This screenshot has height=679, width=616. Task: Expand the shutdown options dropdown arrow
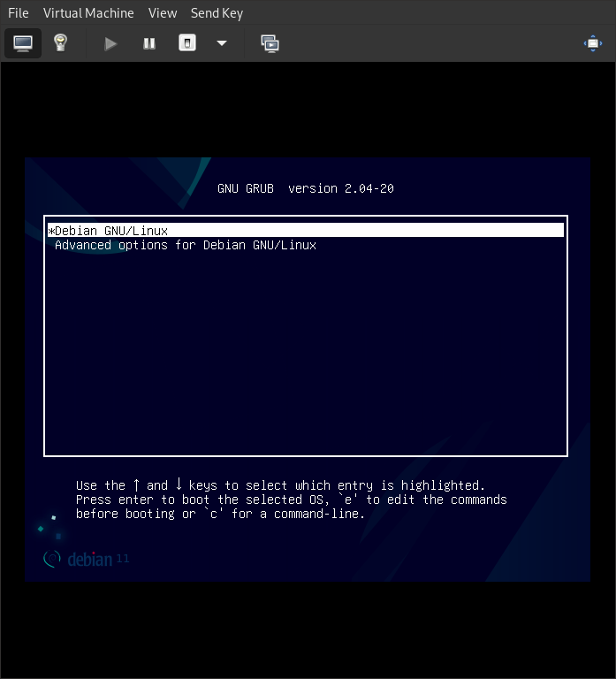[222, 43]
